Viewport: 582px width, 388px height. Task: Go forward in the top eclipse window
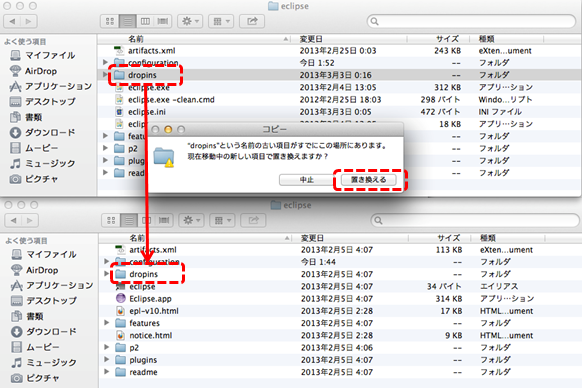coord(29,21)
